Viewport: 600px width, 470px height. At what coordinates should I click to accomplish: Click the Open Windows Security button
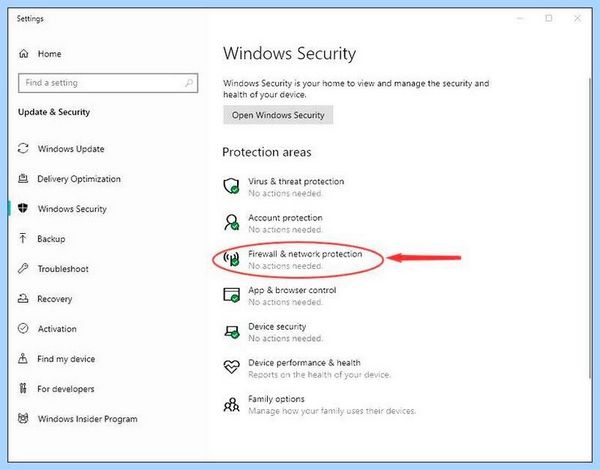click(278, 115)
